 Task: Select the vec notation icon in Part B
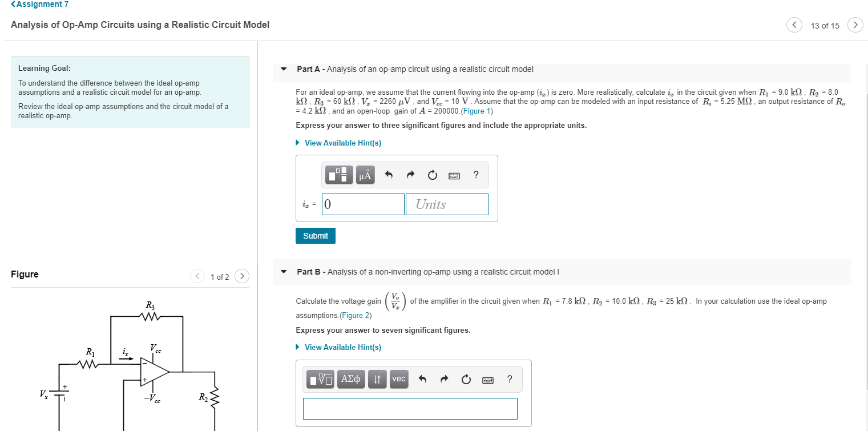tap(399, 379)
